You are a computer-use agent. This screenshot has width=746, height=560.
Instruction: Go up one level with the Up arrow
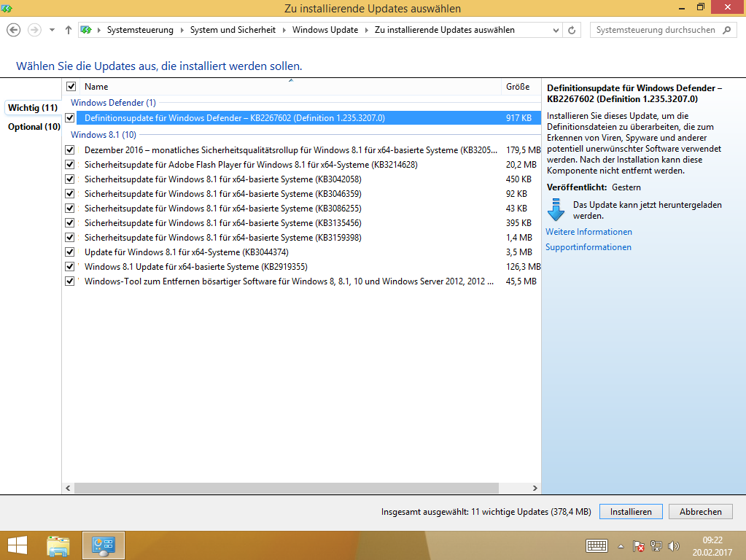coord(69,30)
